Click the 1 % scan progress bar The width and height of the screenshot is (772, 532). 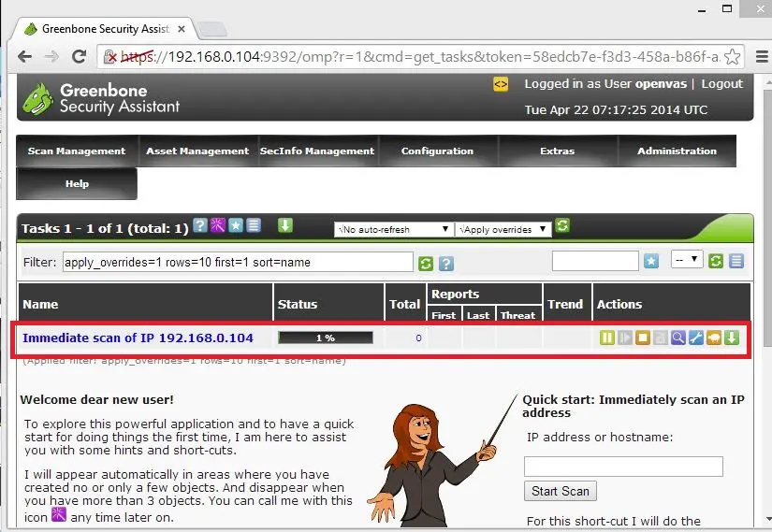coord(326,338)
